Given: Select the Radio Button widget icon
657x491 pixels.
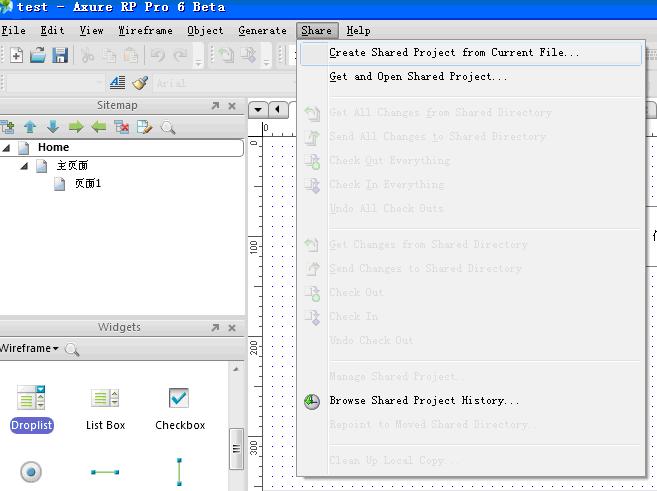Looking at the screenshot, I should tap(31, 472).
